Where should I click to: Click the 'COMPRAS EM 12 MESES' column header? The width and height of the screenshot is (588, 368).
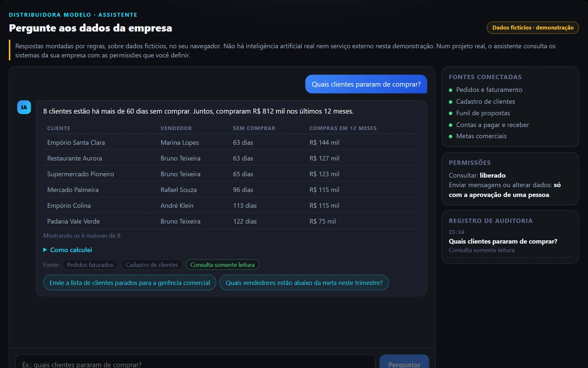343,128
